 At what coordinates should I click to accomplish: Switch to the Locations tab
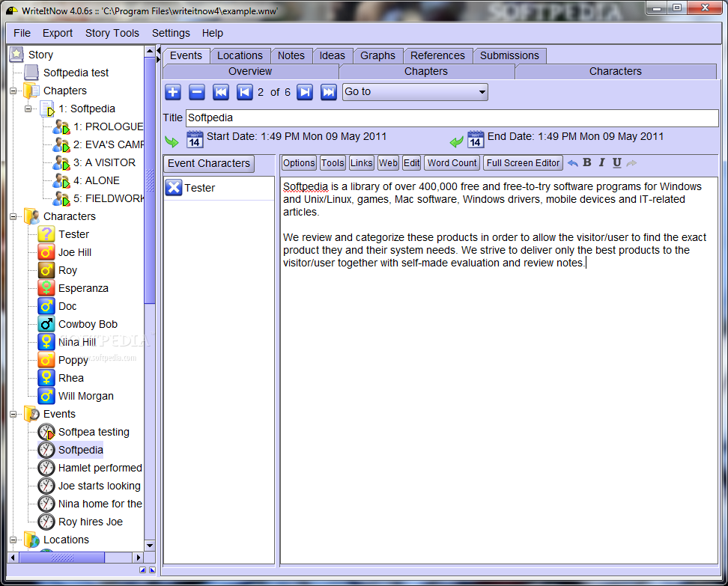240,55
